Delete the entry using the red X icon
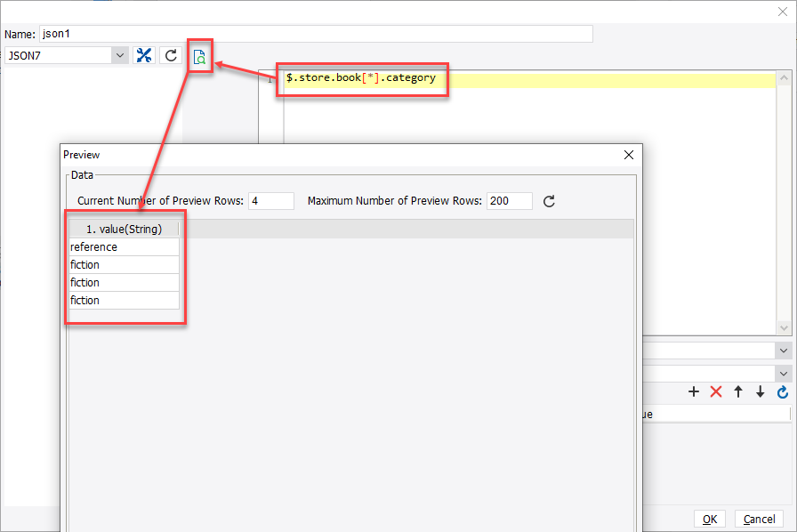797x532 pixels. 716,391
